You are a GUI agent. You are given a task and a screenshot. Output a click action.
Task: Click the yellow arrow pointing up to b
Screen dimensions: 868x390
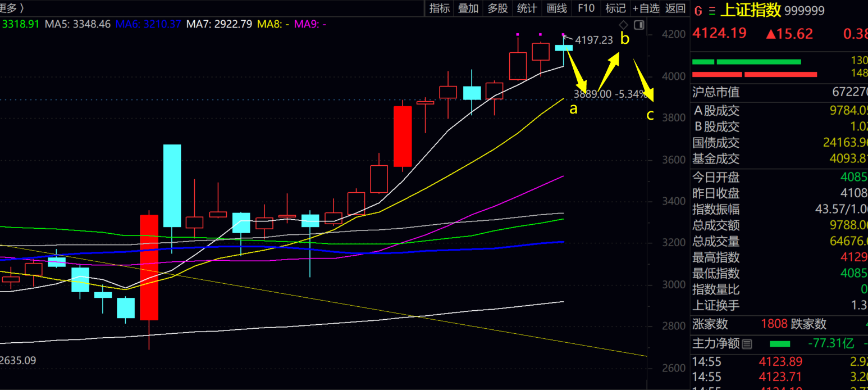609,71
